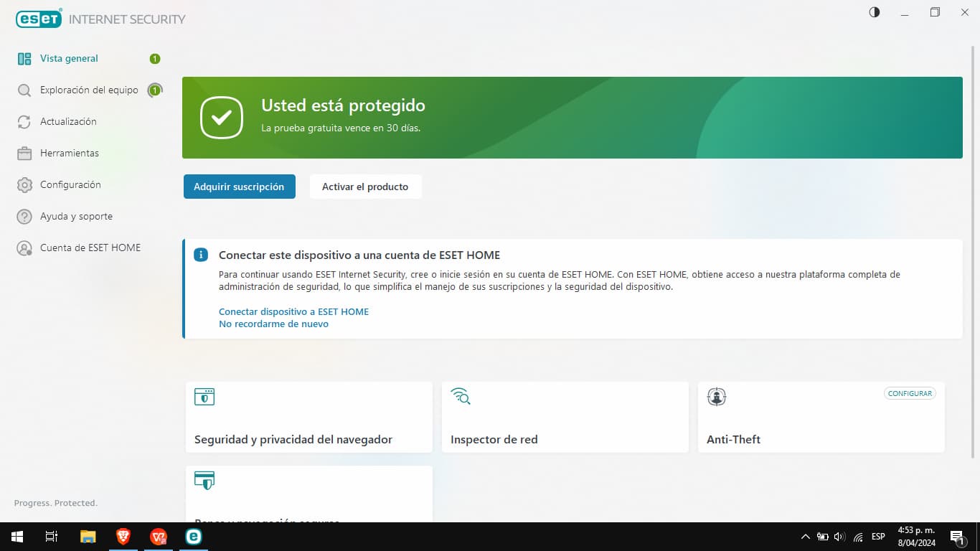Open the Windows Start menu
980x551 pixels.
17,537
